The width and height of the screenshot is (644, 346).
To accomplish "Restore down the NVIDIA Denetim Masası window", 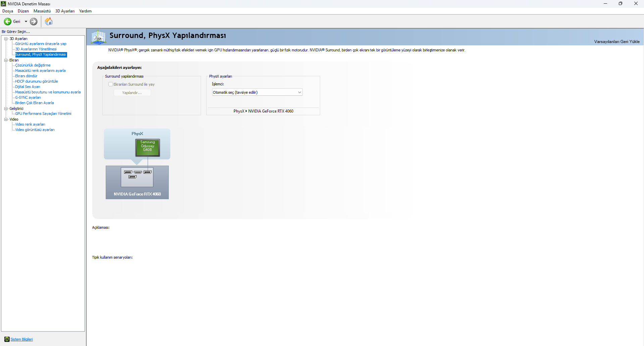I will (621, 4).
